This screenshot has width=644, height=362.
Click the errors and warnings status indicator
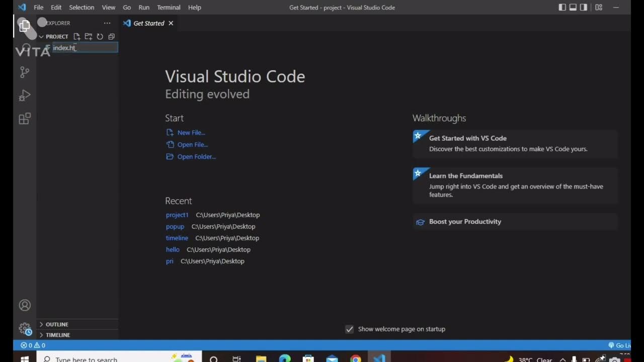33,345
